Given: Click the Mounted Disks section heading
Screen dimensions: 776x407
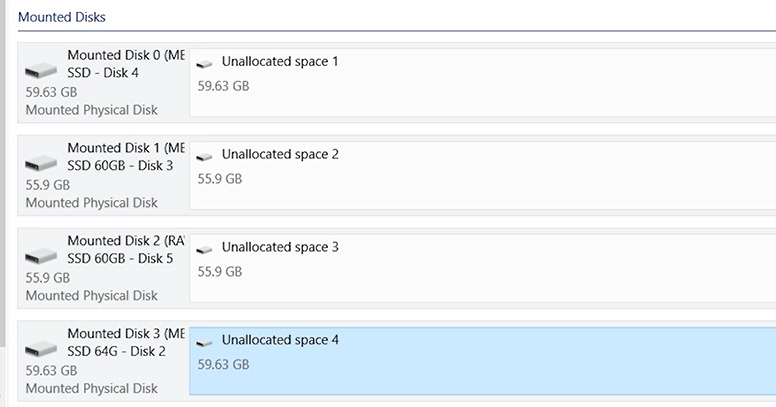Looking at the screenshot, I should coord(62,17).
